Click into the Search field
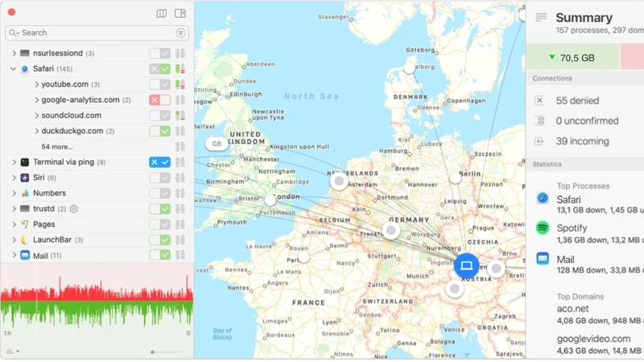Screen dimensions: 644x362 pyautogui.click(x=93, y=33)
